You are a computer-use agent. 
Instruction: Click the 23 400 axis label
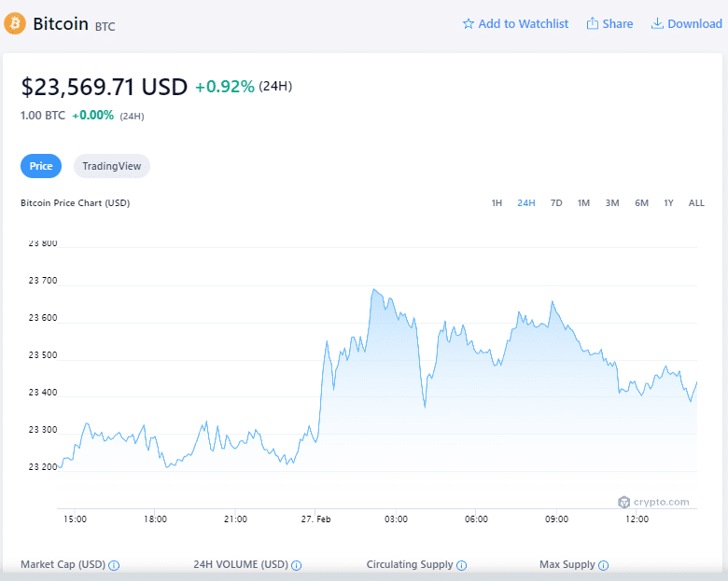(43, 392)
